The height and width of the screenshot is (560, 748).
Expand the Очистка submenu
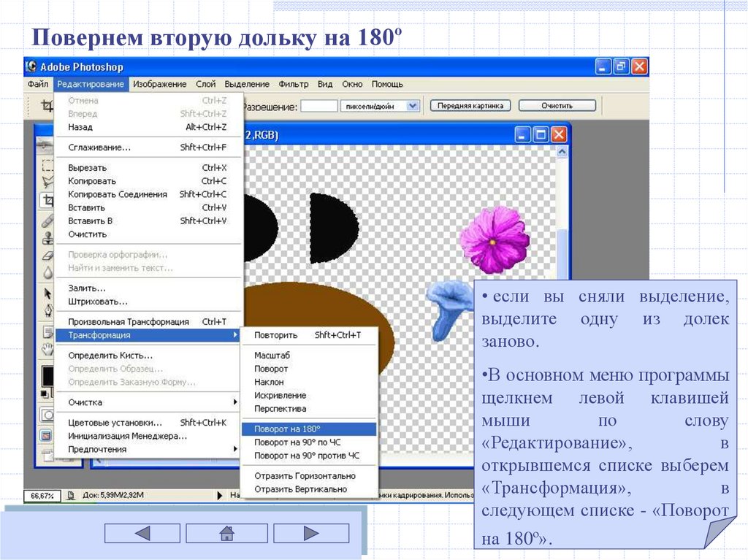click(x=148, y=402)
